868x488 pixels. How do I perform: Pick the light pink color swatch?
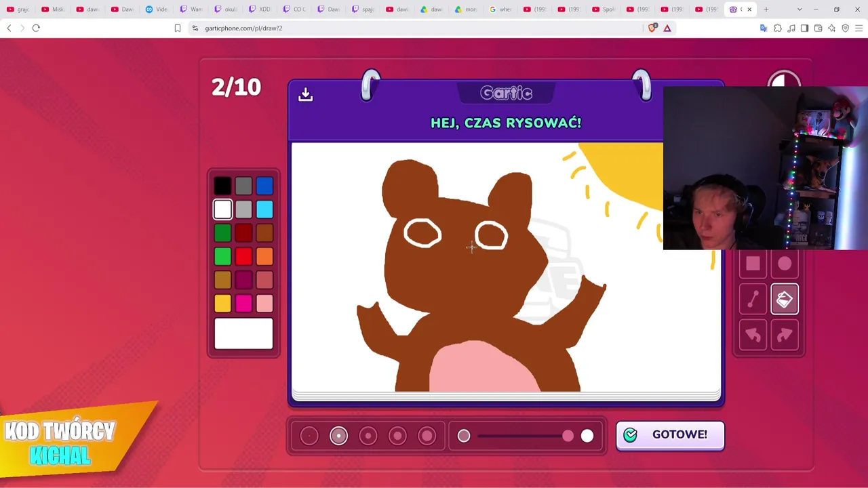(x=264, y=303)
